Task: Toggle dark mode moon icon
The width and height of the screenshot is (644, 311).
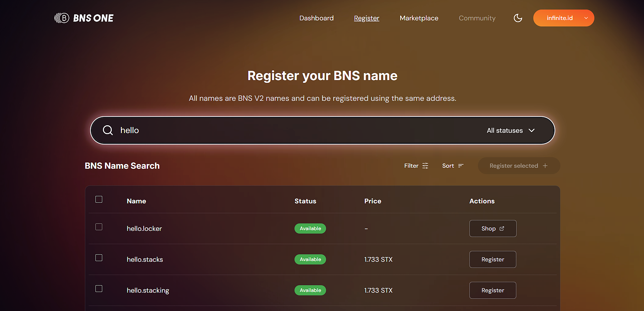Action: pos(518,18)
